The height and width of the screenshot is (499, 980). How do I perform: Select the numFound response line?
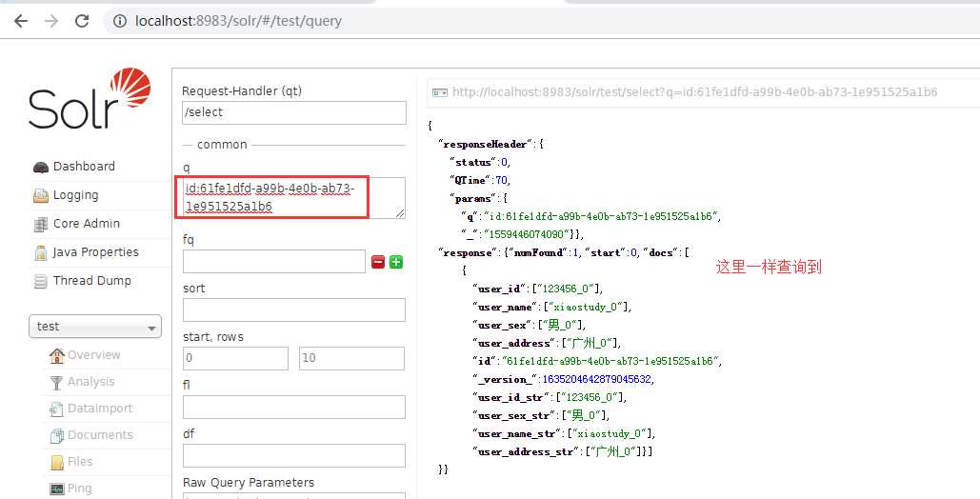coord(563,252)
